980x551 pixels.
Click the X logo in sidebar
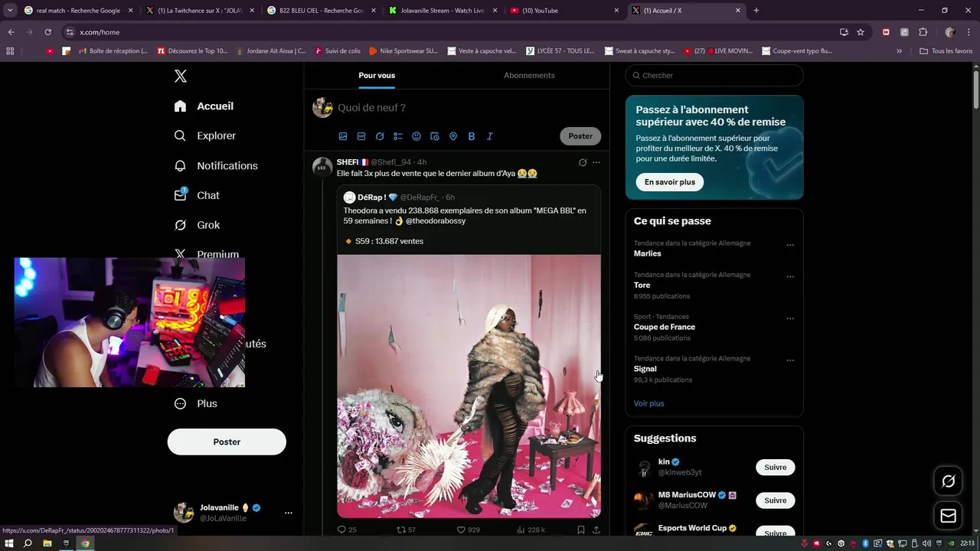point(180,76)
